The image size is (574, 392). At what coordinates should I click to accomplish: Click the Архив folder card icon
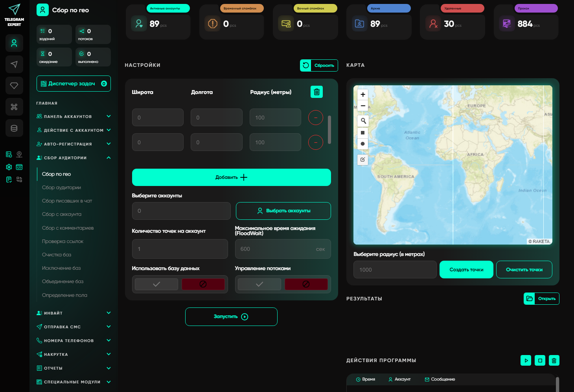click(x=359, y=24)
